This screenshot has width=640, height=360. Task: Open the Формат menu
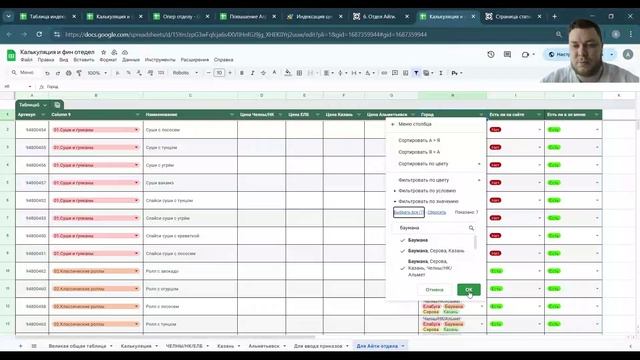pos(108,60)
